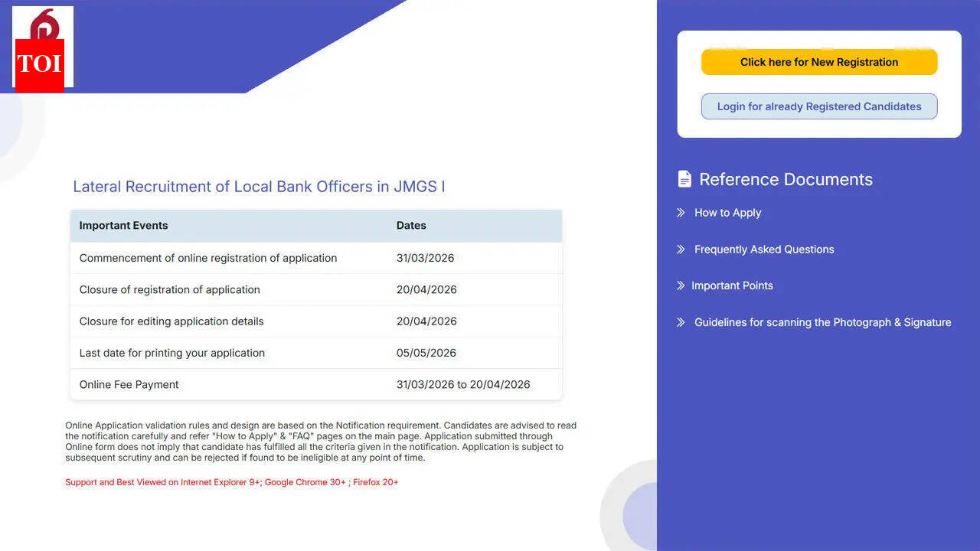Click the chevron icon before How to Apply
Viewport: 980px width, 551px height.
click(x=681, y=213)
